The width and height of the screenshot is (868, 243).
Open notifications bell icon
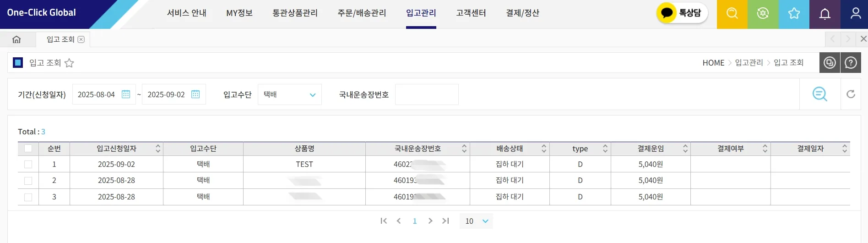825,13
